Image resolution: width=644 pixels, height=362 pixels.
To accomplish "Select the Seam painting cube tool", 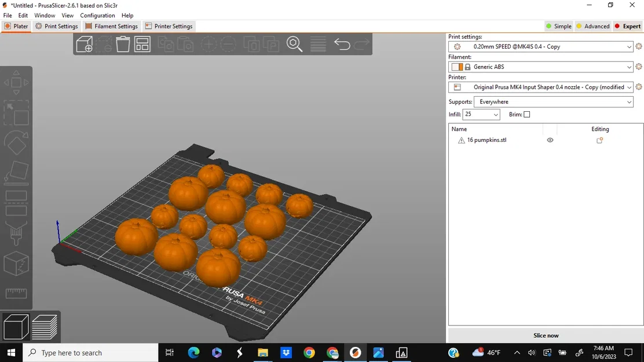I will (16, 264).
